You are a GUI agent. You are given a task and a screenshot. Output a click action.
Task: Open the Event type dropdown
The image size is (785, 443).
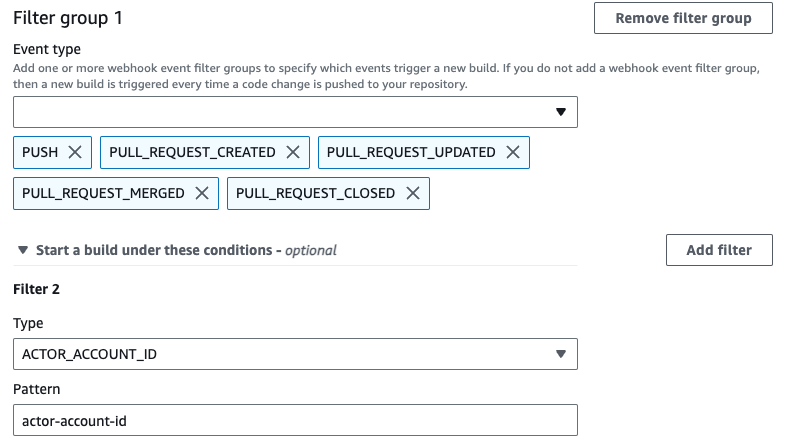[x=296, y=112]
